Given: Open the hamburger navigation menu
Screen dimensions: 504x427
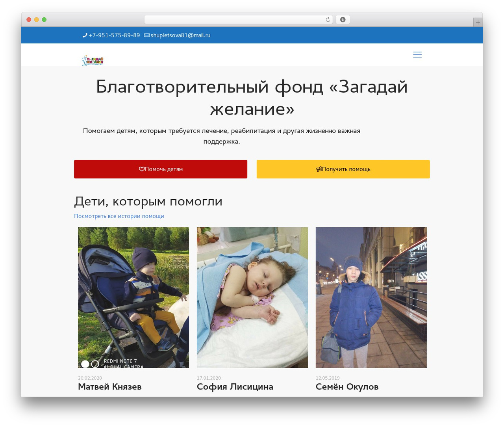Looking at the screenshot, I should pos(417,55).
